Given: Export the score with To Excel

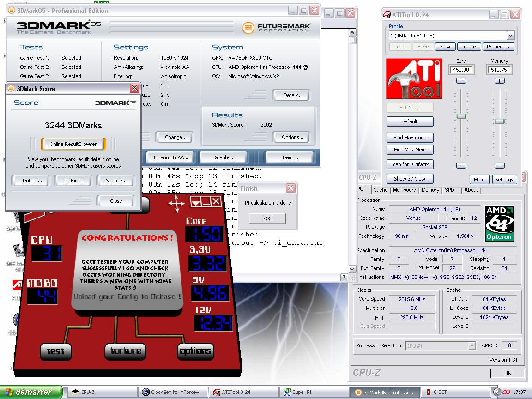Looking at the screenshot, I should [73, 181].
